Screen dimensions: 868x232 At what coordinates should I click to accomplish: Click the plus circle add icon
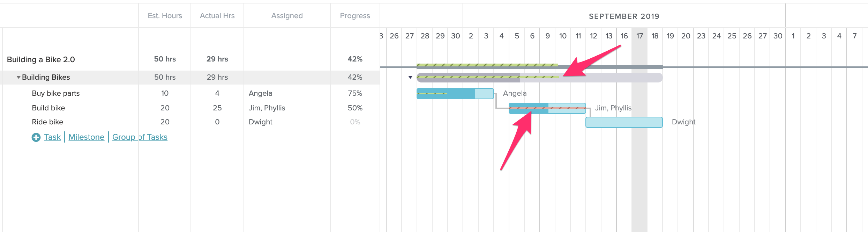click(x=36, y=137)
